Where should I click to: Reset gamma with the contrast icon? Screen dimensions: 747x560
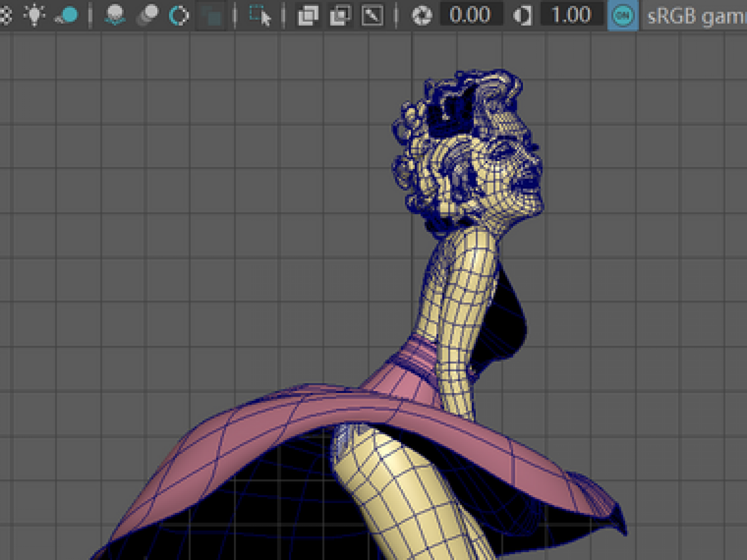pyautogui.click(x=522, y=15)
